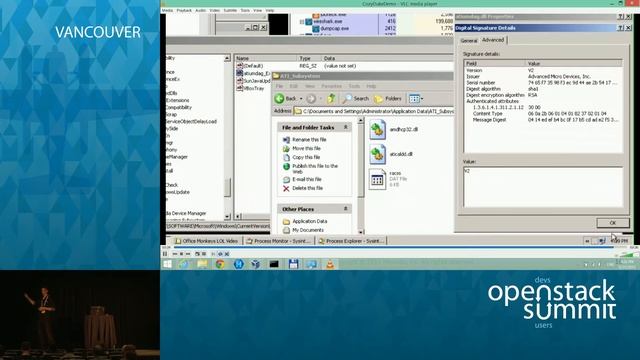Viewport: 640px width, 360px height.
Task: Open the File menu in Explorer window
Action: coord(279,86)
